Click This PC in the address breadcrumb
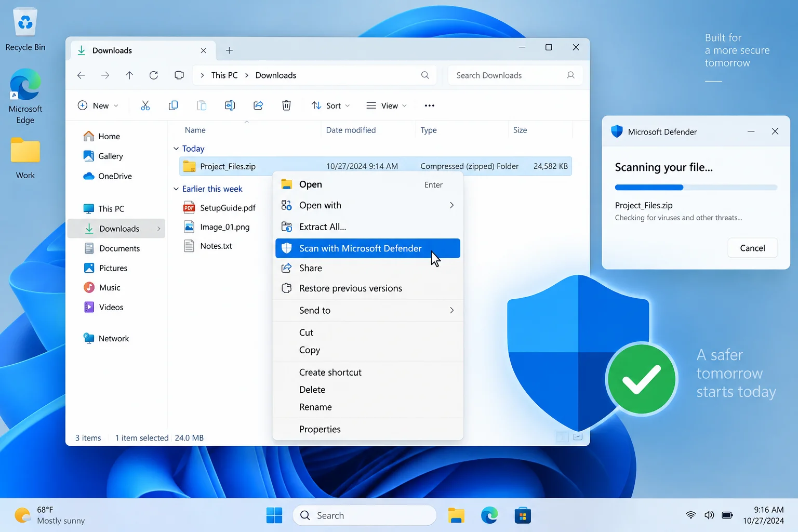This screenshot has width=798, height=532. (224, 75)
